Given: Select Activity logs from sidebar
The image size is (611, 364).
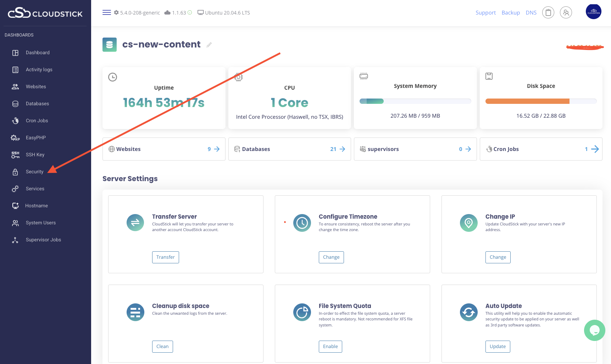Looking at the screenshot, I should 39,70.
